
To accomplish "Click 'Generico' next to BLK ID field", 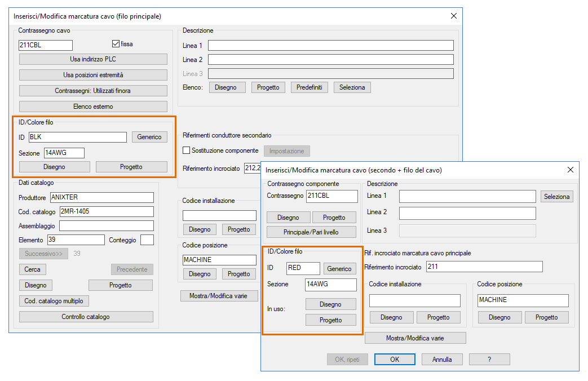I will pyautogui.click(x=149, y=138).
